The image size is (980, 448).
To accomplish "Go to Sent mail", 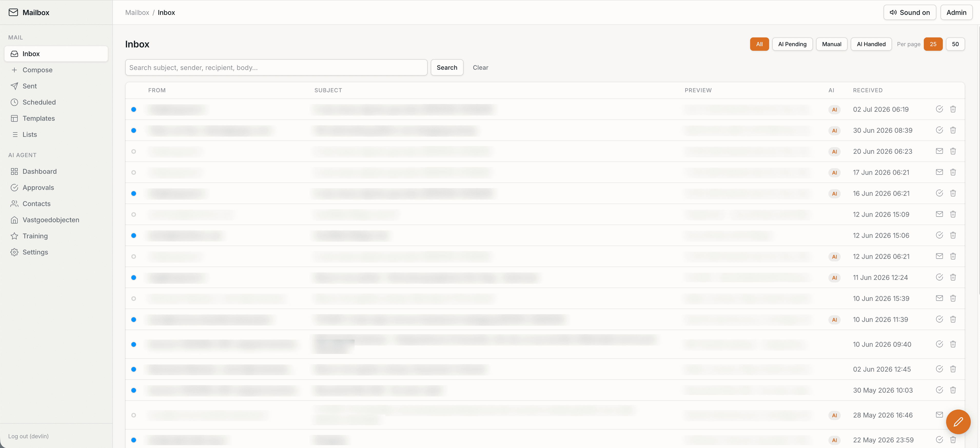I will click(56, 86).
